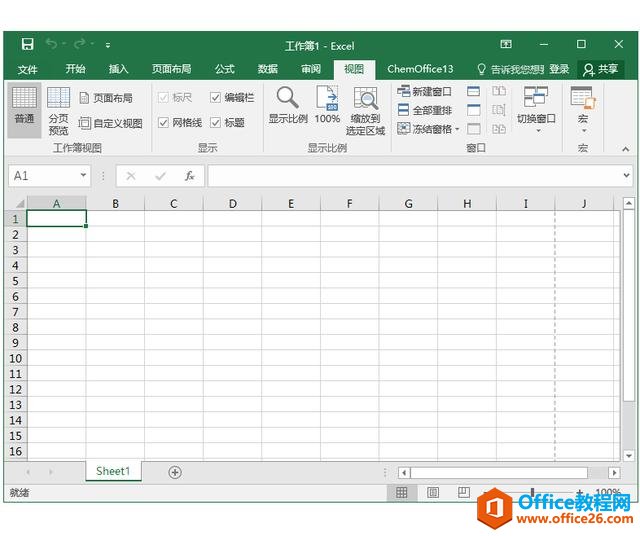
Task: Click Page Break Preview icon in status bar
Action: tap(464, 492)
